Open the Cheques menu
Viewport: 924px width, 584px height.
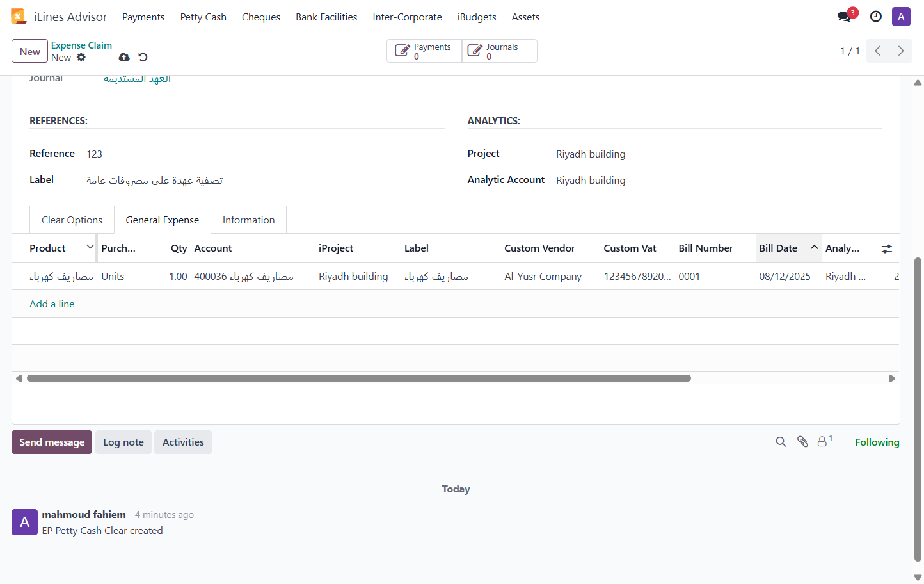[261, 17]
